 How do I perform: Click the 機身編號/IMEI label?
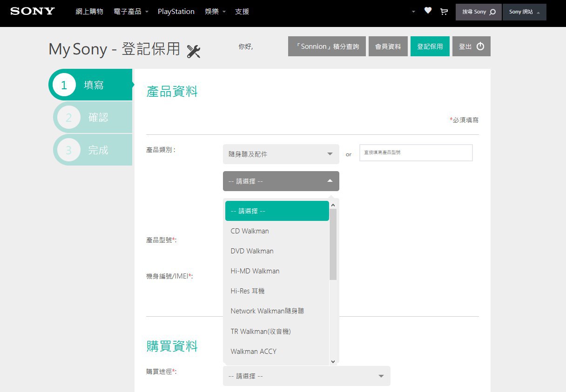click(169, 276)
